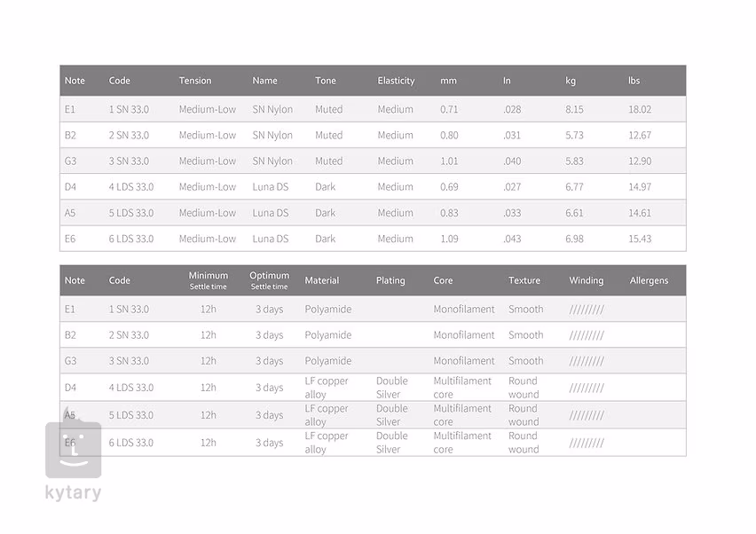The width and height of the screenshot is (756, 534).
Task: Click the kytary watermark text
Action: click(x=74, y=493)
